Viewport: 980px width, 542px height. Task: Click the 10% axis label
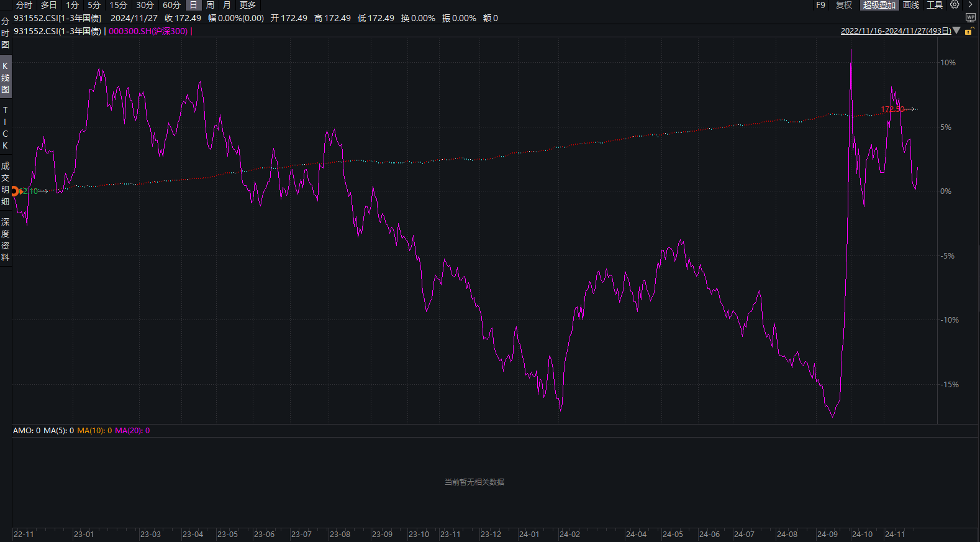[948, 63]
